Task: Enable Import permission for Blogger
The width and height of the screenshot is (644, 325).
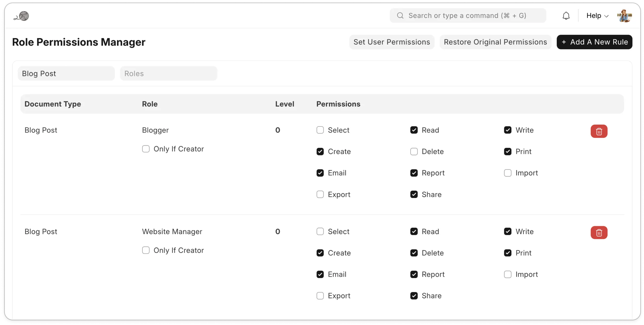Action: (507, 173)
